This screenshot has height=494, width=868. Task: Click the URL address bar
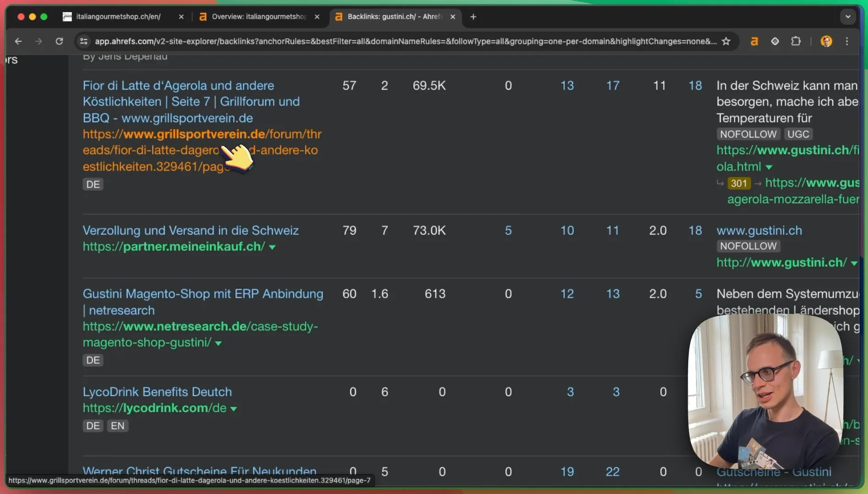(x=405, y=41)
